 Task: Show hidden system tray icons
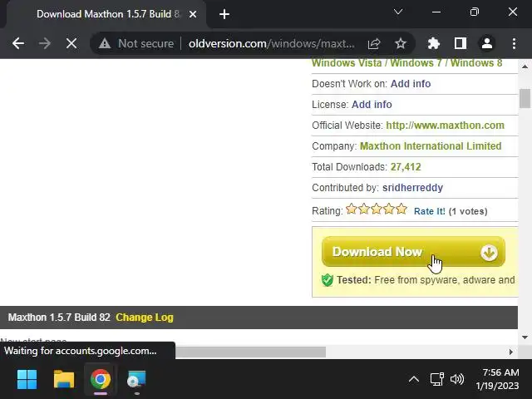pos(414,379)
